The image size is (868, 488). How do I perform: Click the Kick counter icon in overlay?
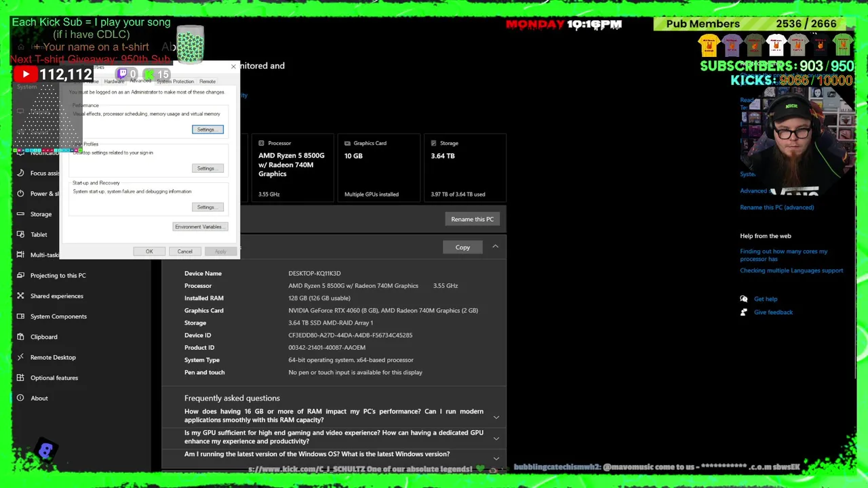149,74
